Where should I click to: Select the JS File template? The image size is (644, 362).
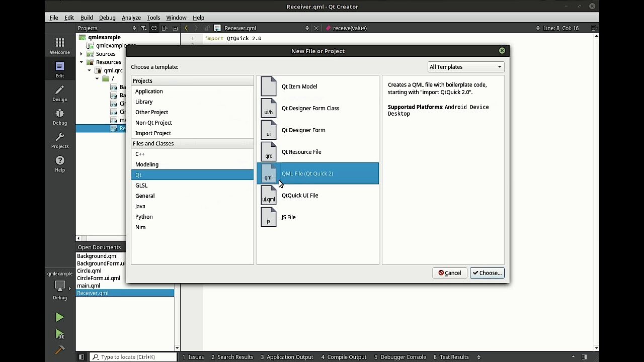[288, 217]
